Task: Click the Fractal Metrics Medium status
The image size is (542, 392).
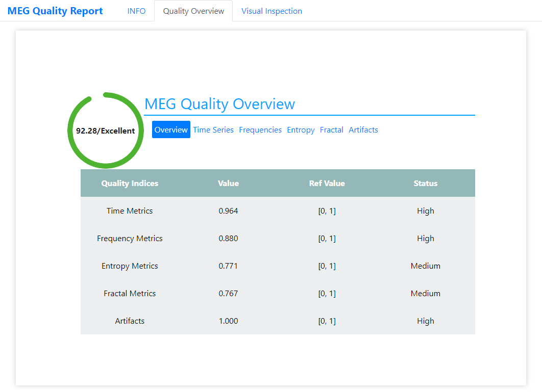Action: point(426,293)
